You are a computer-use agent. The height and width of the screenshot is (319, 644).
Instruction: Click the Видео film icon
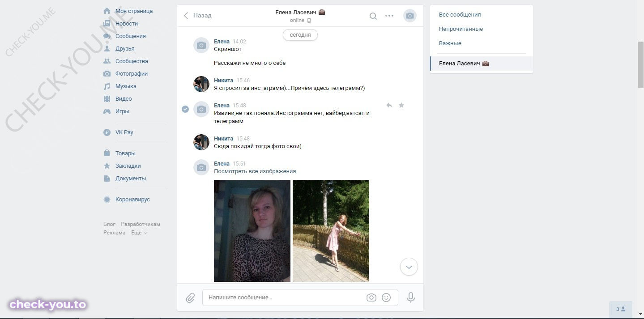click(x=107, y=98)
